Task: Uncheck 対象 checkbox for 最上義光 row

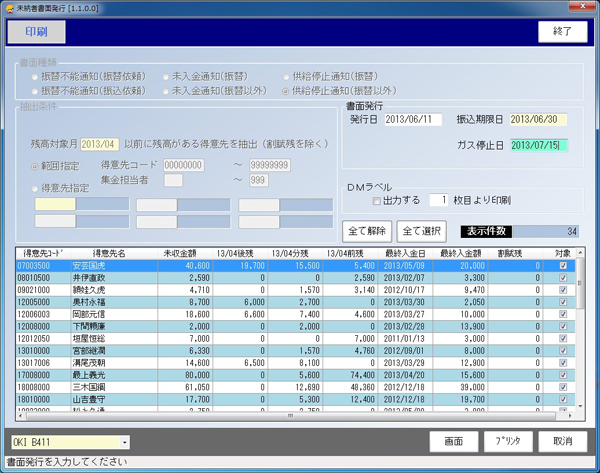Action: [563, 375]
